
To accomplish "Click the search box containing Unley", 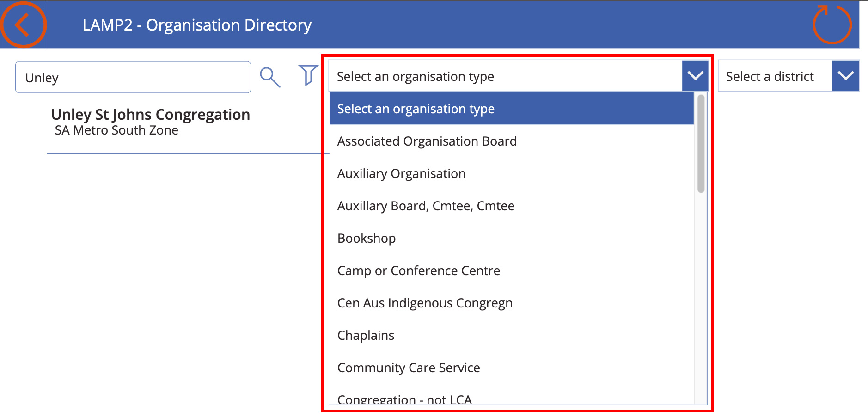I will 133,77.
